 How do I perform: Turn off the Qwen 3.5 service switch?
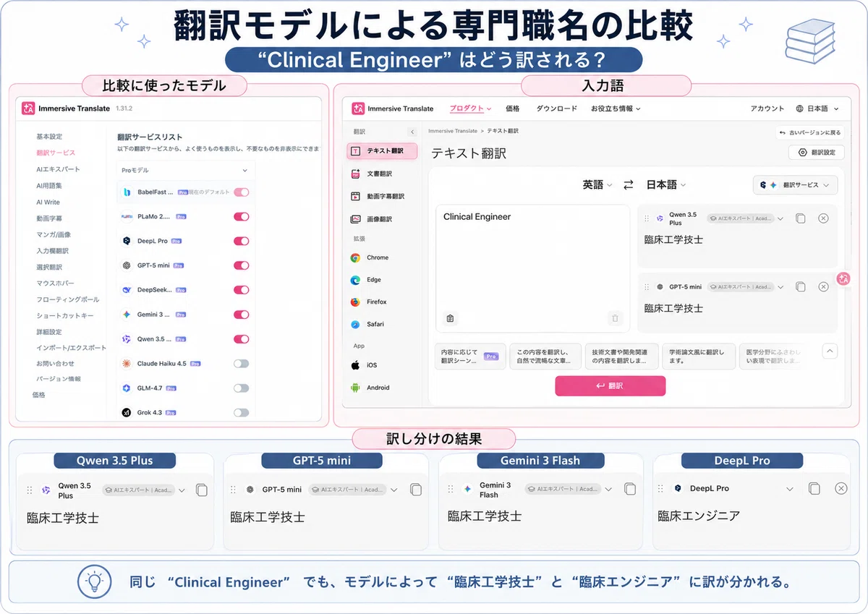pos(242,339)
